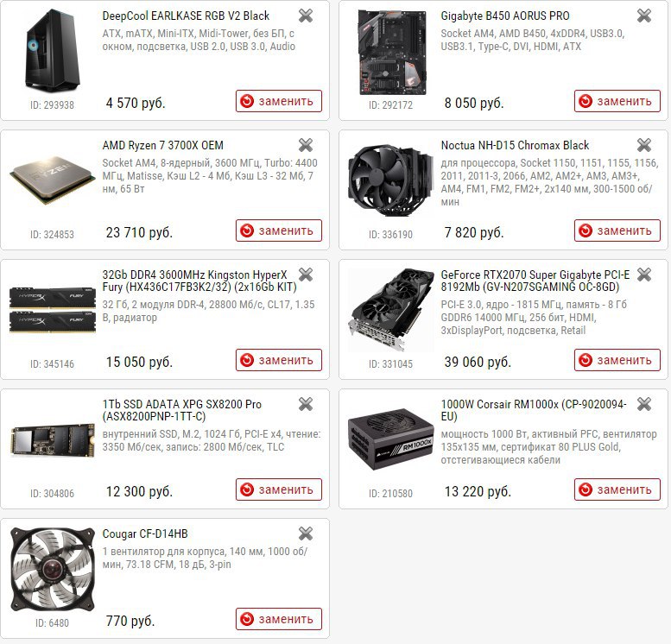Open the RTX2070 Super graphics card image
The height and width of the screenshot is (644, 671).
390,310
